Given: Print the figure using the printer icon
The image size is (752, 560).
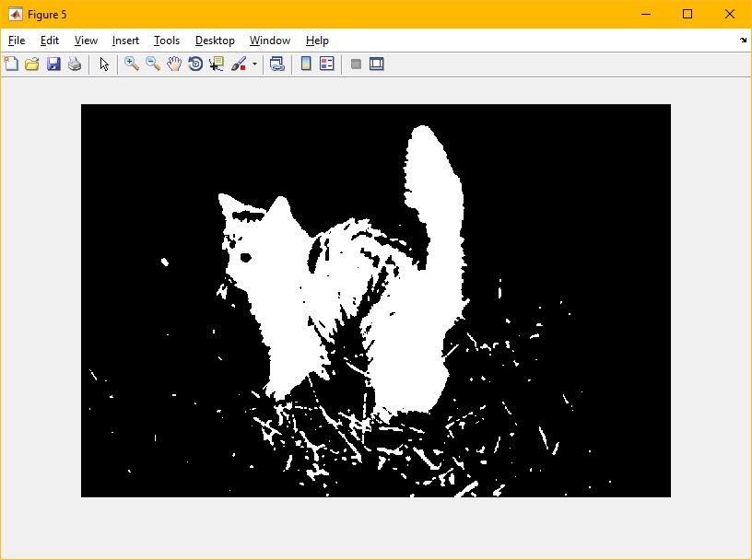Looking at the screenshot, I should [x=75, y=64].
